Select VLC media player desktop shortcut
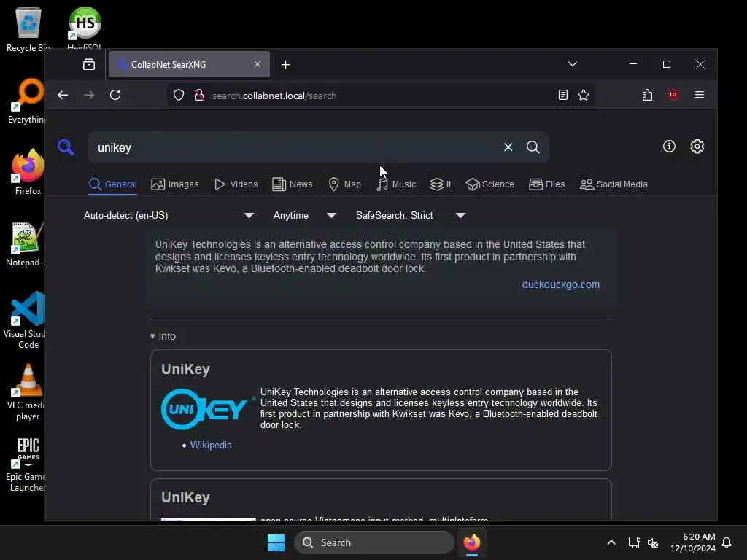Screen dimensions: 747x560 27,392
